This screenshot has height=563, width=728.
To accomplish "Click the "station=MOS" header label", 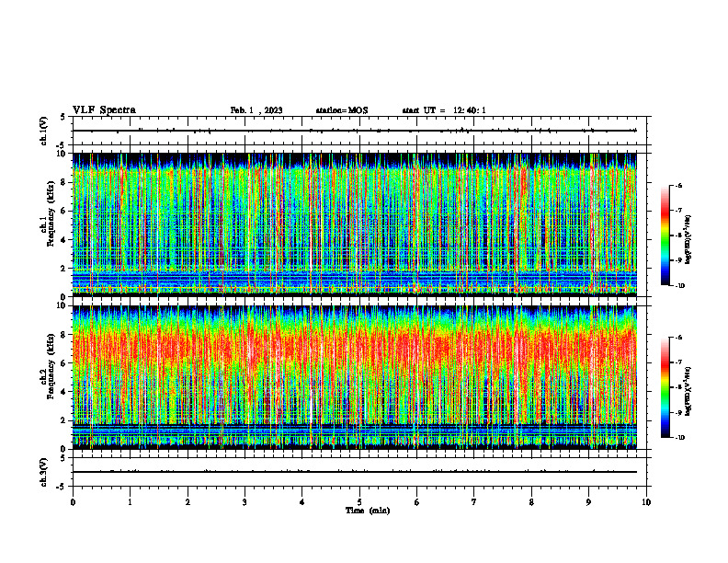I will 342,110.
